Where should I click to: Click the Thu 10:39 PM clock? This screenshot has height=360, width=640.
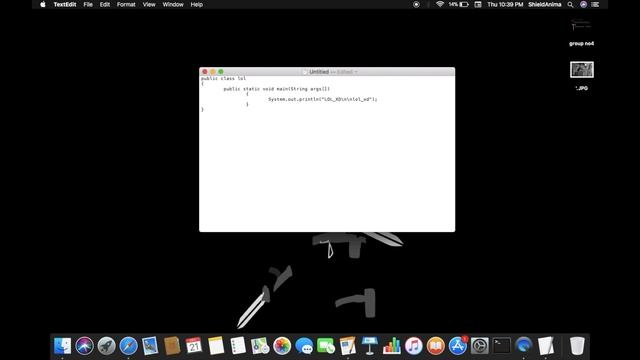tap(505, 4)
